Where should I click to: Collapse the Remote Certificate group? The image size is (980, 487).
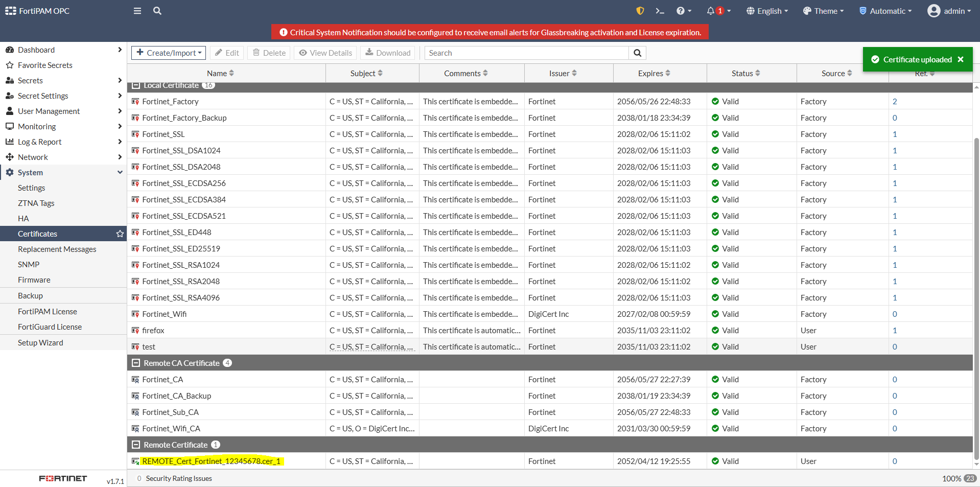(136, 445)
